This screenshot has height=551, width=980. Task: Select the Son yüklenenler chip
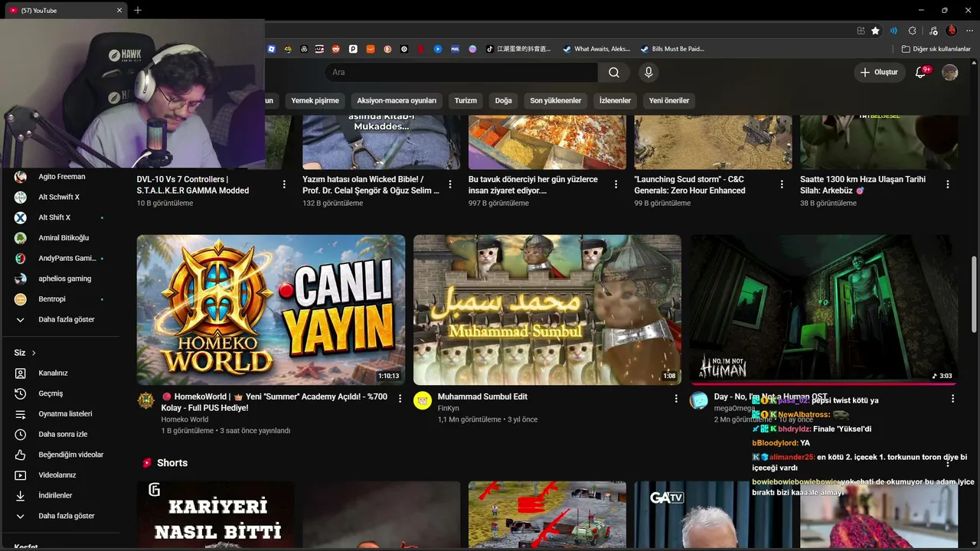[556, 100]
